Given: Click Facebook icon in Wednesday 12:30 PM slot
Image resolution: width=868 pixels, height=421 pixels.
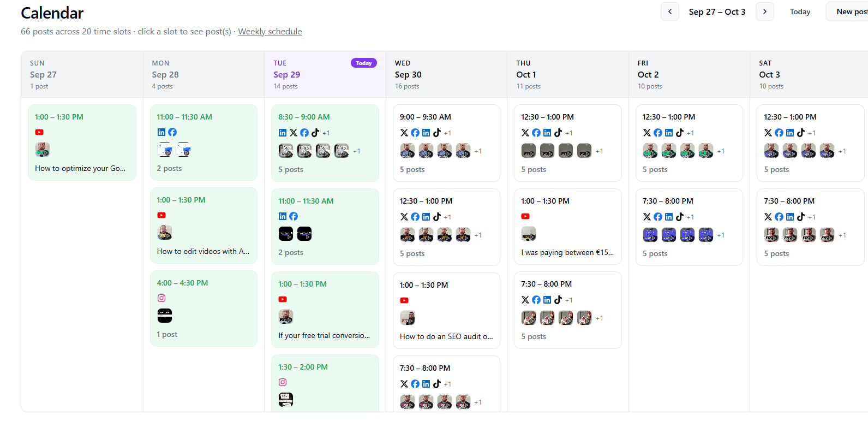Looking at the screenshot, I should [415, 217].
